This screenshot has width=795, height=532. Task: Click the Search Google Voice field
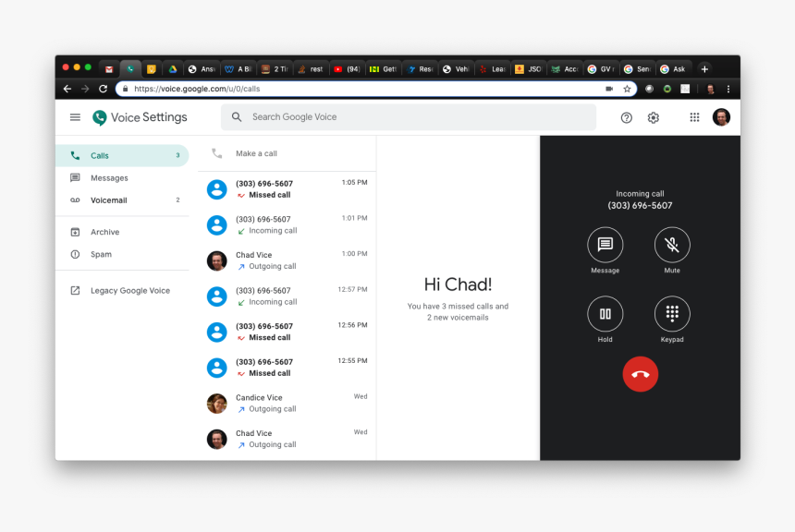tap(409, 117)
